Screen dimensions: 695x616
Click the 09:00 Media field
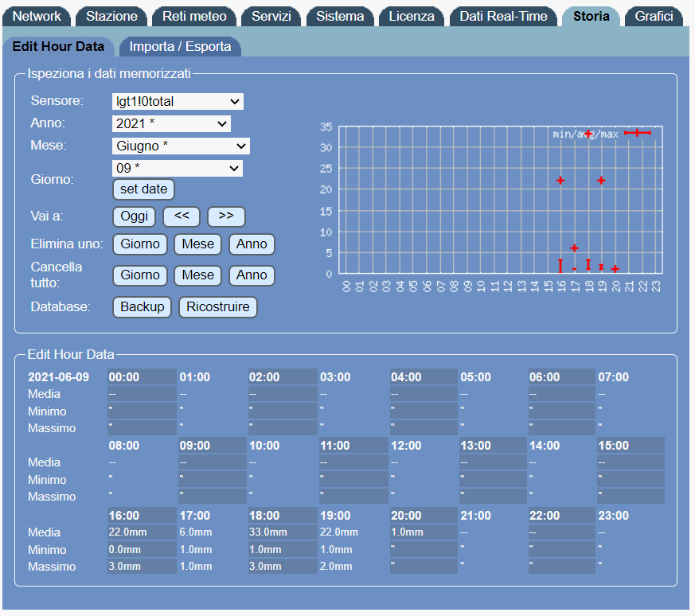pos(213,462)
